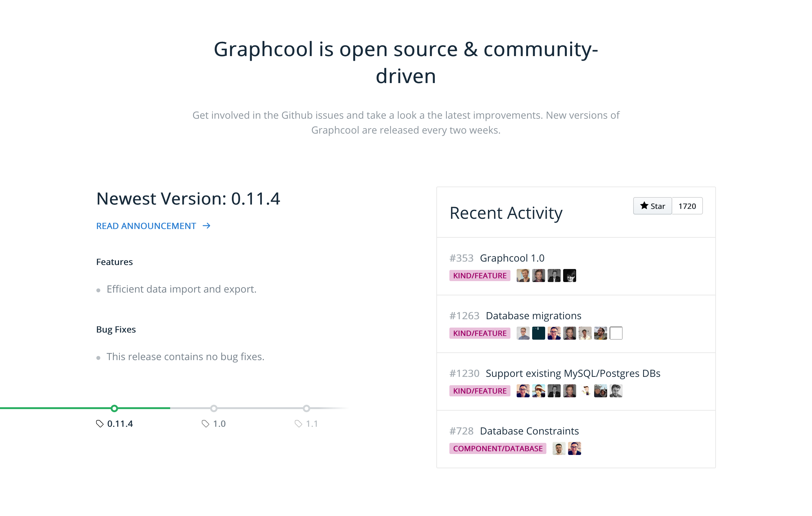
Task: Click the Features subheading
Action: click(114, 262)
